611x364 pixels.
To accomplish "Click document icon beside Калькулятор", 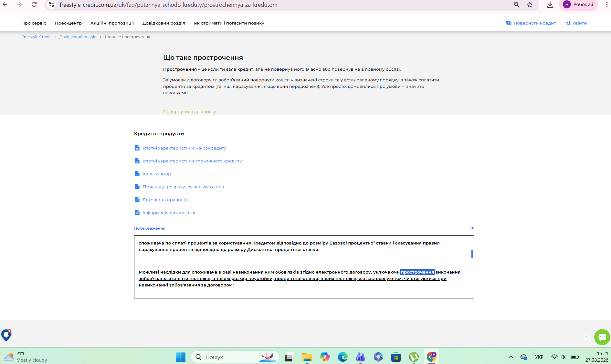I will pyautogui.click(x=137, y=174).
